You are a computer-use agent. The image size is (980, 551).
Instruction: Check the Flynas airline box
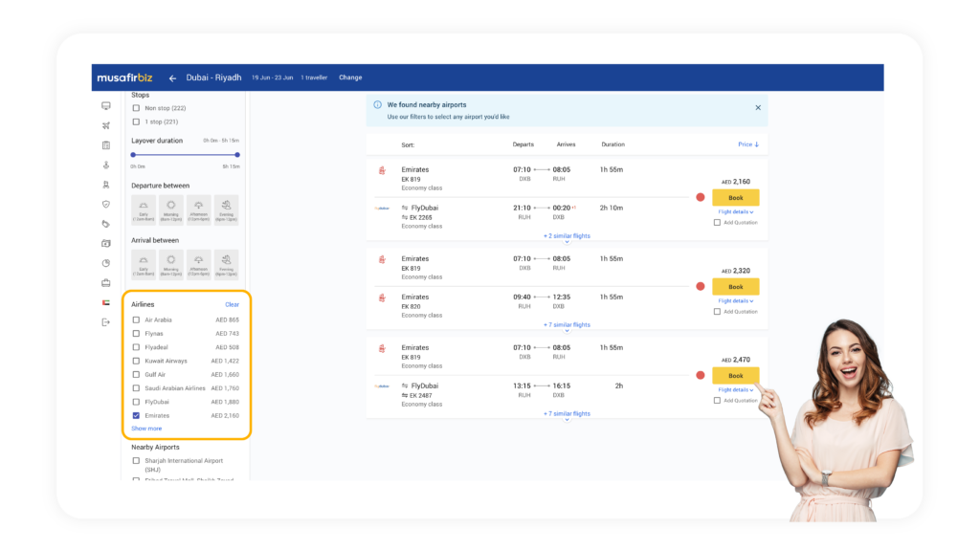(136, 334)
